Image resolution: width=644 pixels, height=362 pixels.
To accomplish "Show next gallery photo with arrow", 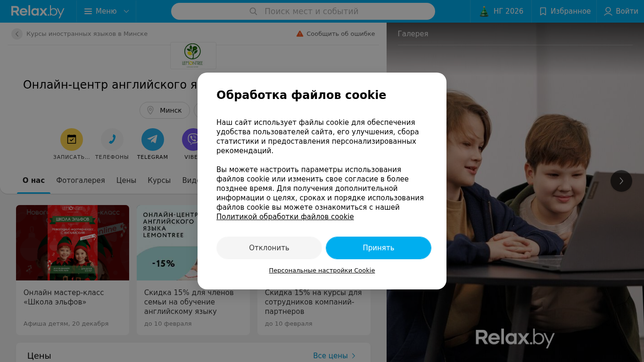I will click(x=621, y=181).
